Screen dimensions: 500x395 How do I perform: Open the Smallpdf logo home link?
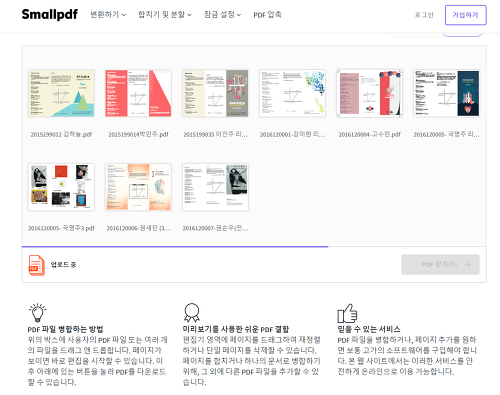[50, 15]
